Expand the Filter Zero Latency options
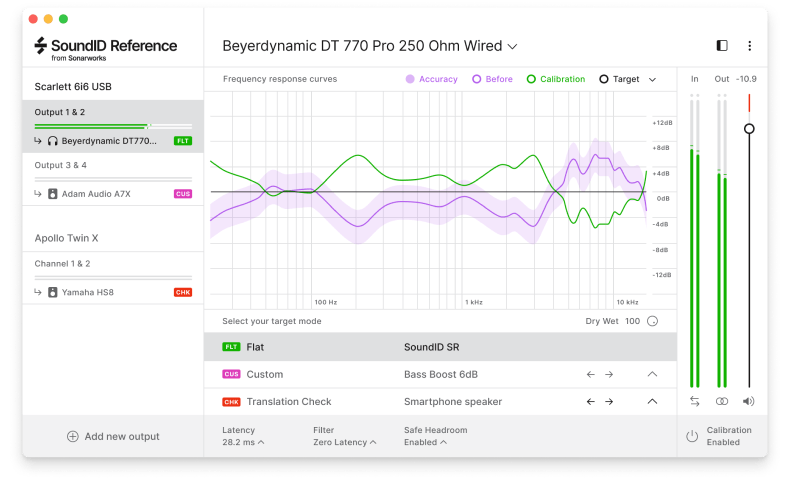Viewport: 790px width, 480px height. pyautogui.click(x=340, y=442)
